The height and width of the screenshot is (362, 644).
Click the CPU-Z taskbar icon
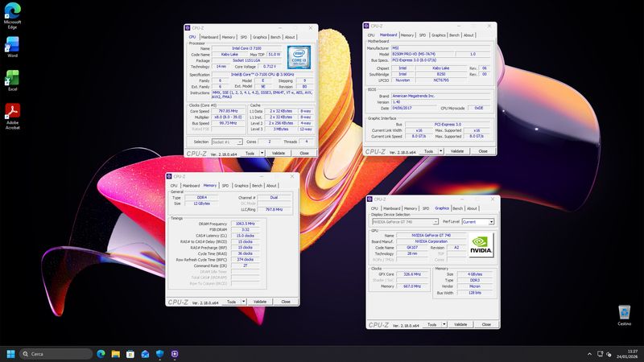[175, 354]
